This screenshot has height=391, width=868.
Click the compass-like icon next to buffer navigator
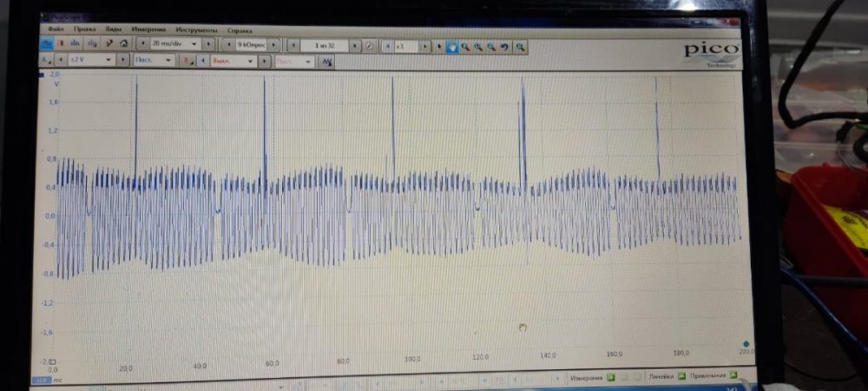click(x=369, y=46)
